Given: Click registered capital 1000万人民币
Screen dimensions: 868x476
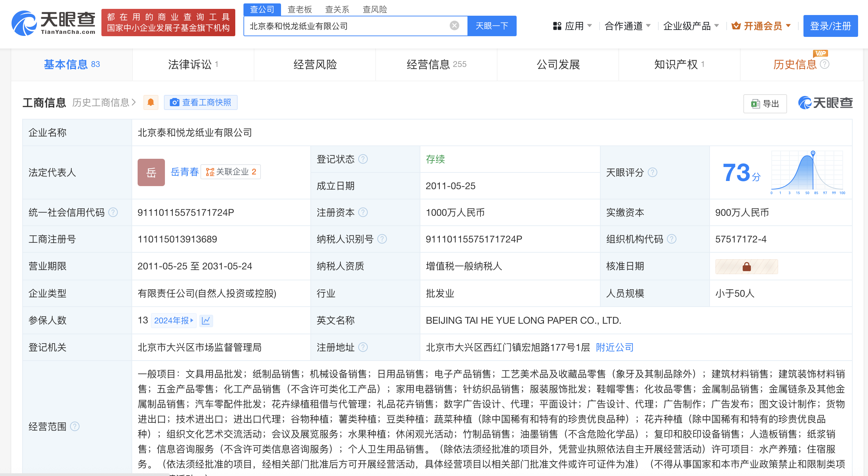Looking at the screenshot, I should pos(455,212).
